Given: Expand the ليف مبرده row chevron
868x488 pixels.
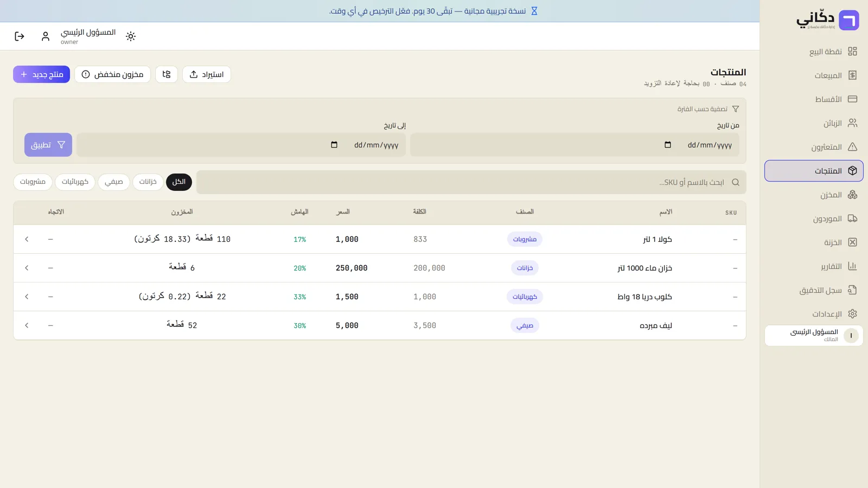Looking at the screenshot, I should (x=27, y=325).
